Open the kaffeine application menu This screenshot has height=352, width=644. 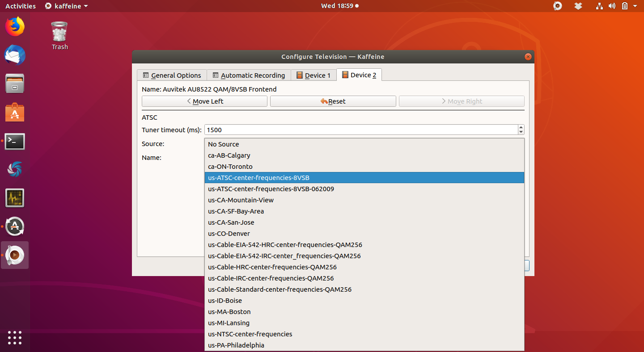tap(66, 6)
